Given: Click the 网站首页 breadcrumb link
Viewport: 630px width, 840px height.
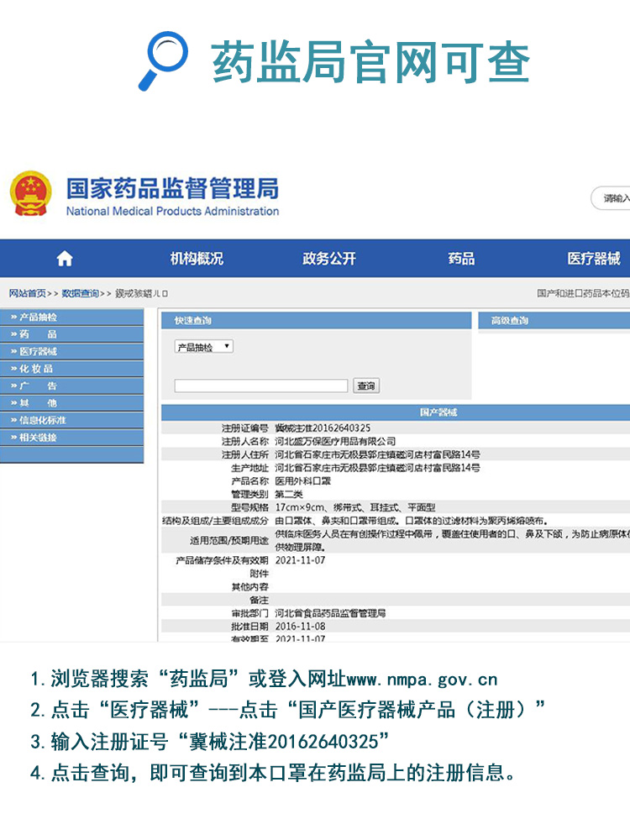Looking at the screenshot, I should pos(27,293).
